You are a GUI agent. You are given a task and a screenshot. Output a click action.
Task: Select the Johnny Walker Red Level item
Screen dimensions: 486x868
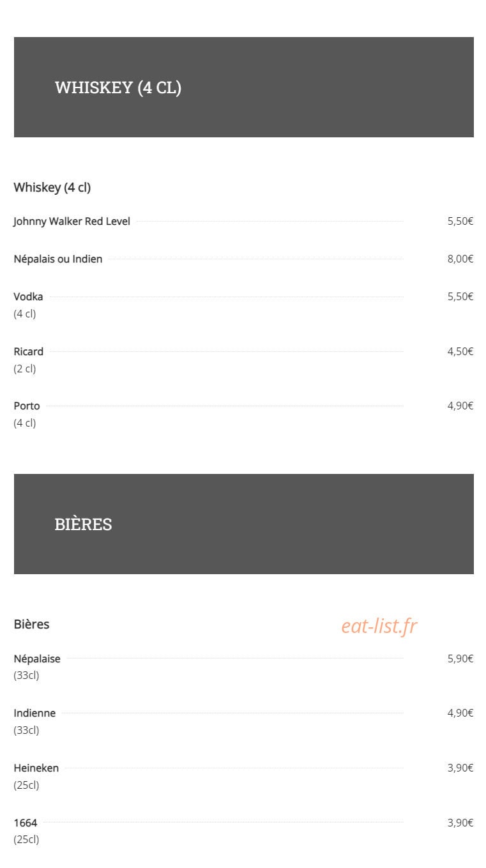tap(72, 222)
